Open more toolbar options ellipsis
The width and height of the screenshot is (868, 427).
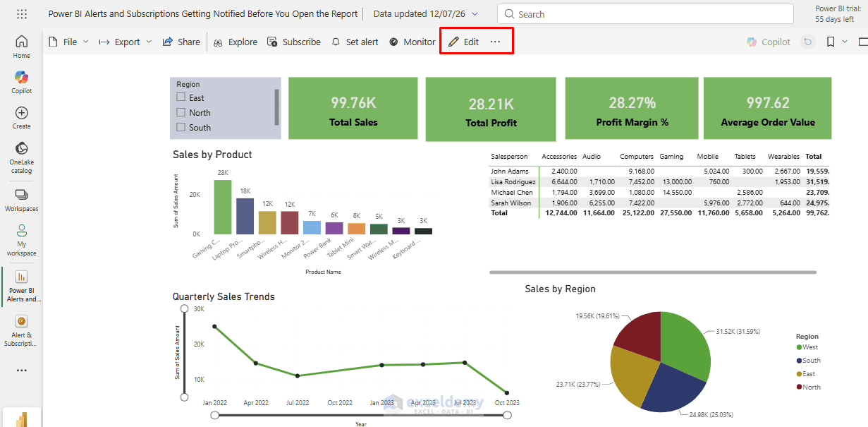pos(495,42)
